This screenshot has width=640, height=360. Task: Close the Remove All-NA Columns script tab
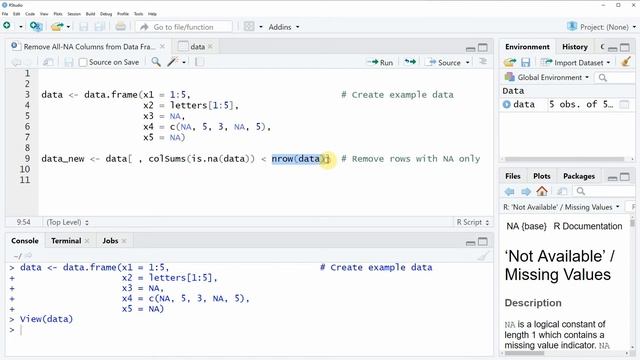pos(162,47)
